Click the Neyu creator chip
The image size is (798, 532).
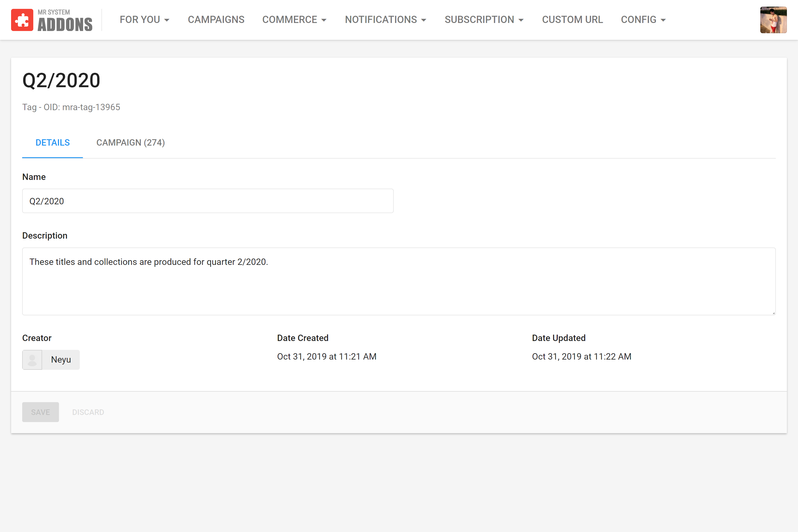click(x=61, y=360)
